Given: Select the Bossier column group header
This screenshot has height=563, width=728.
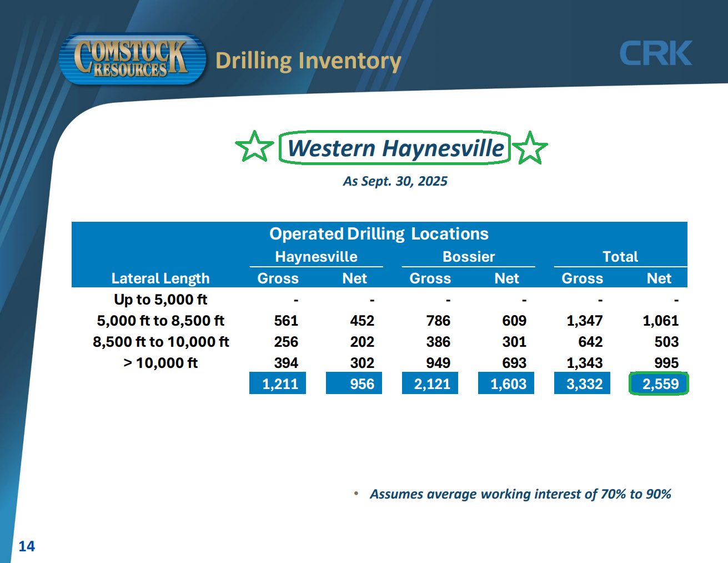Looking at the screenshot, I should coord(468,257).
